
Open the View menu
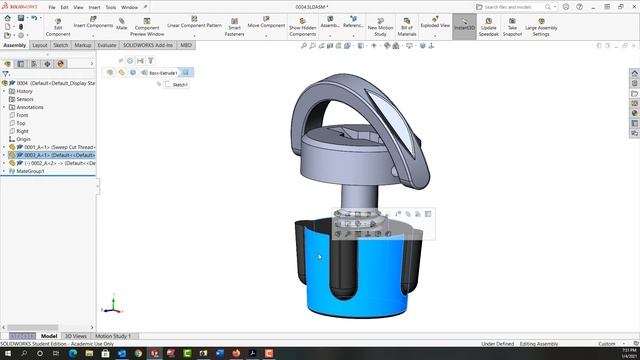[x=78, y=7]
